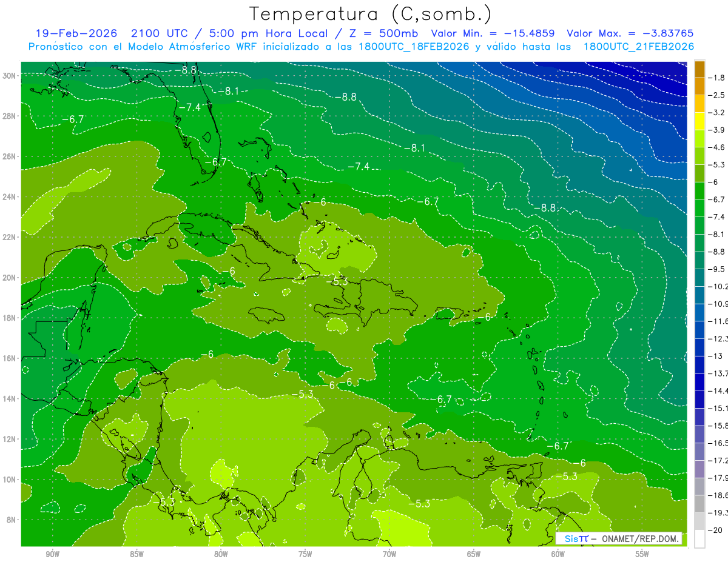Click the '60W' longitude axis label
Image resolution: width=728 pixels, height=562 pixels.
558,555
